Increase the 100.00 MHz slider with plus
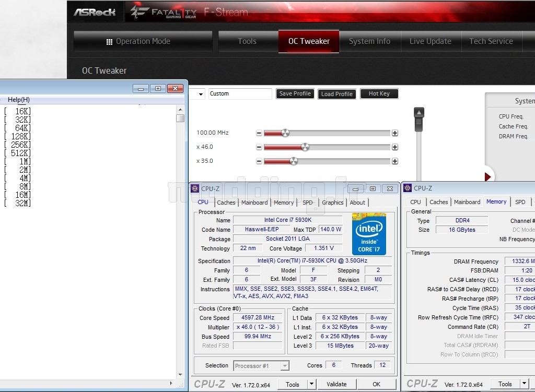Image resolution: width=535 pixels, height=392 pixels. (395, 133)
